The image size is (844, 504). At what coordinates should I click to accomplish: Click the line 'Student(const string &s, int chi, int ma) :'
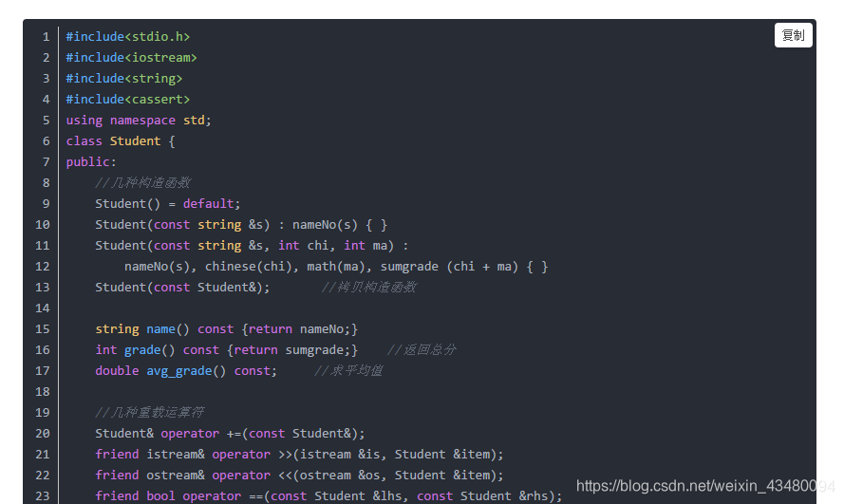[252, 245]
